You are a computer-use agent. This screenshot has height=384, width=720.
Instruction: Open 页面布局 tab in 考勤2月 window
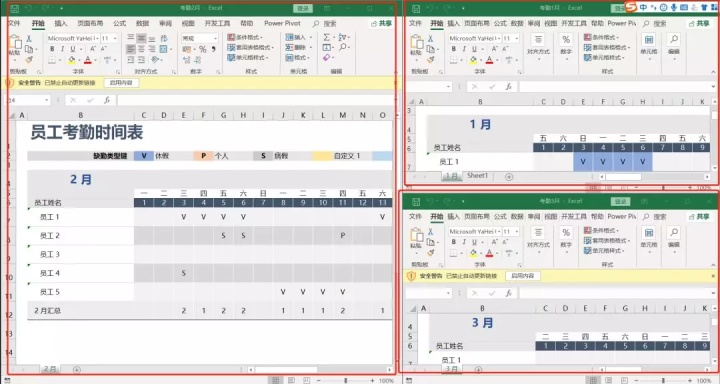(90, 23)
